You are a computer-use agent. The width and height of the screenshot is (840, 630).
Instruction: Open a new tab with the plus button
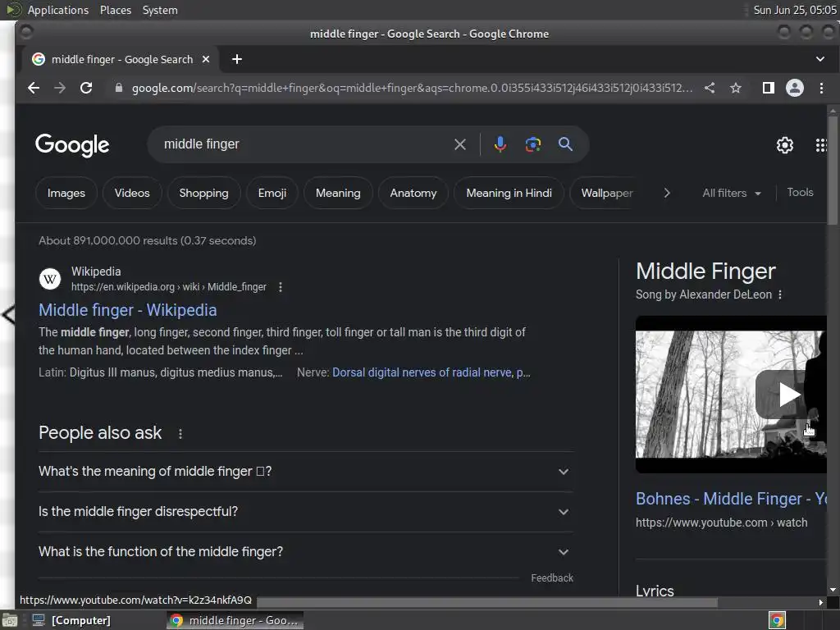point(237,59)
